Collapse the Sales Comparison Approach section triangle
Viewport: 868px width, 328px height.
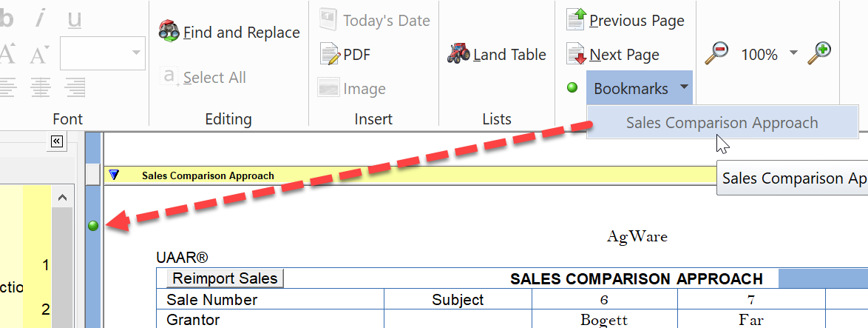coord(114,175)
